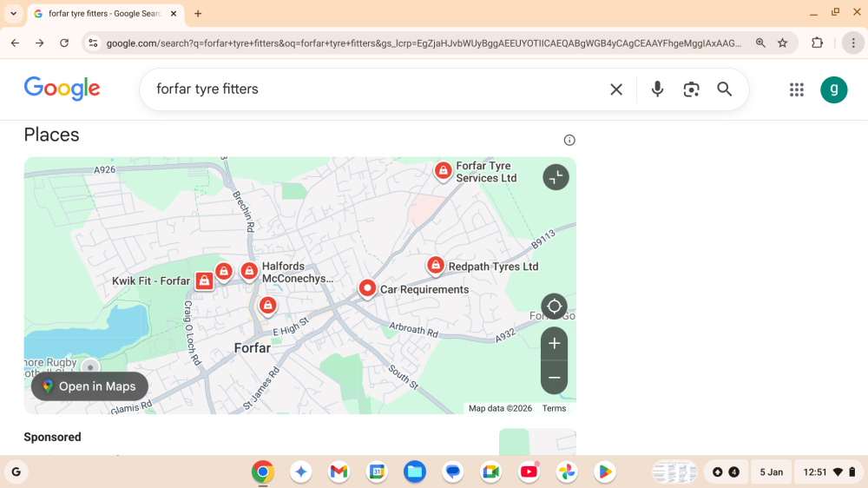This screenshot has height=488, width=868.
Task: Search by image with camera lens icon
Action: [691, 89]
